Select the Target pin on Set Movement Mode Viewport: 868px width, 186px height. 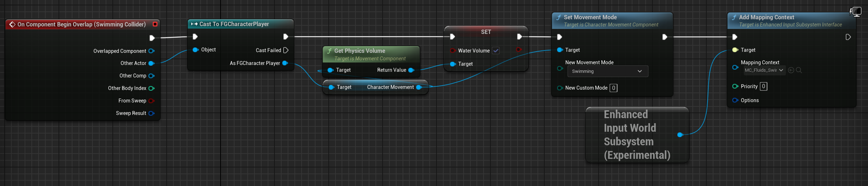pyautogui.click(x=560, y=50)
